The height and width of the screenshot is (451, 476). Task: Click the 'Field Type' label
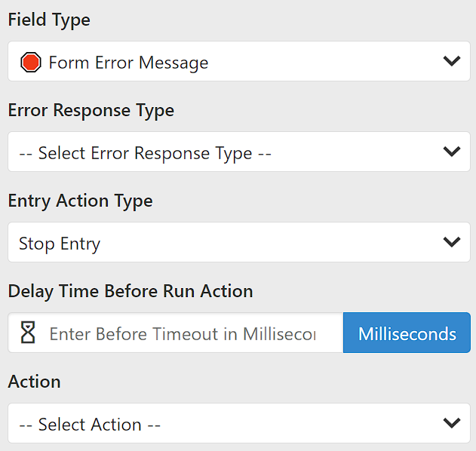pos(49,20)
